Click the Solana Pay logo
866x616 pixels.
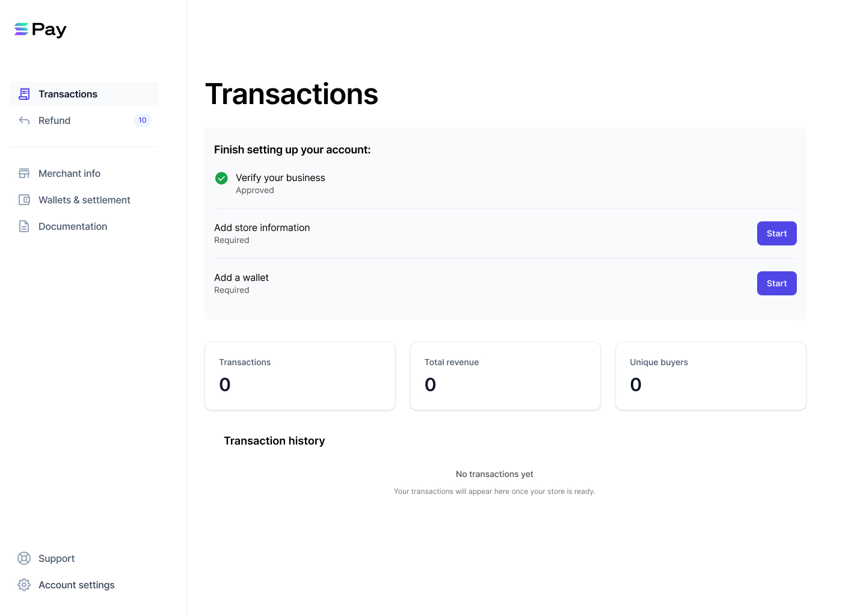coord(40,29)
